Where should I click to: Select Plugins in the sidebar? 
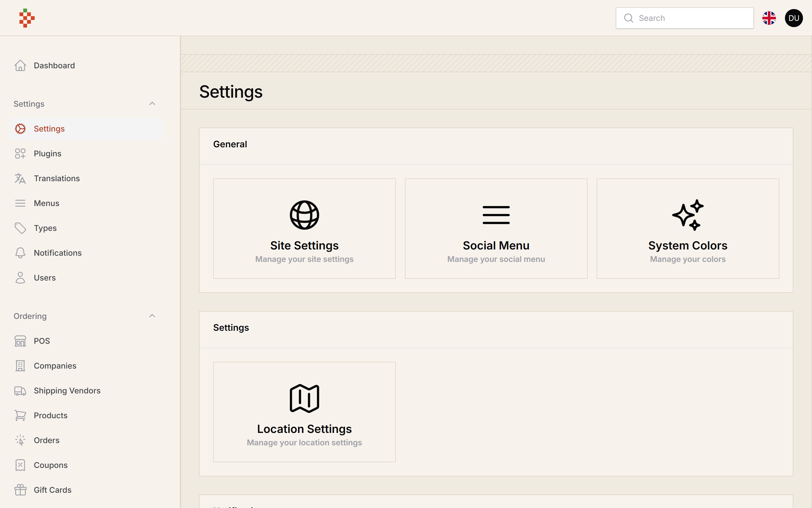(x=86, y=154)
